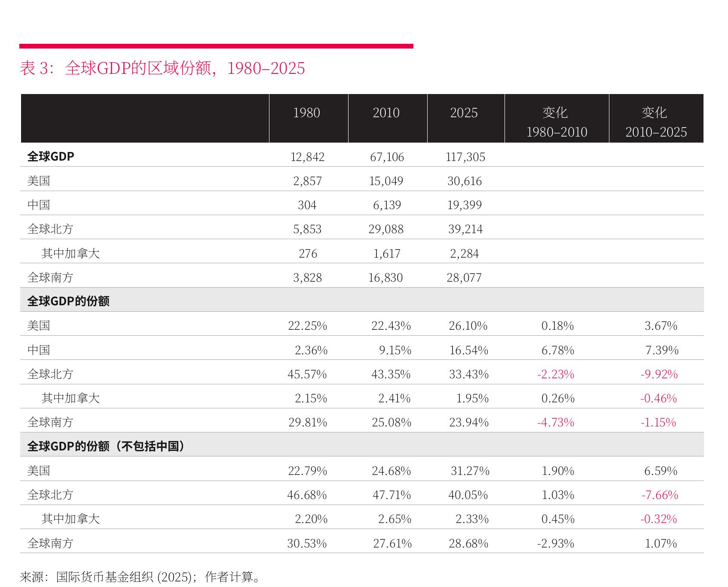The image size is (728, 587).
Task: Select China GDP value 19,399
Action: pyautogui.click(x=465, y=205)
